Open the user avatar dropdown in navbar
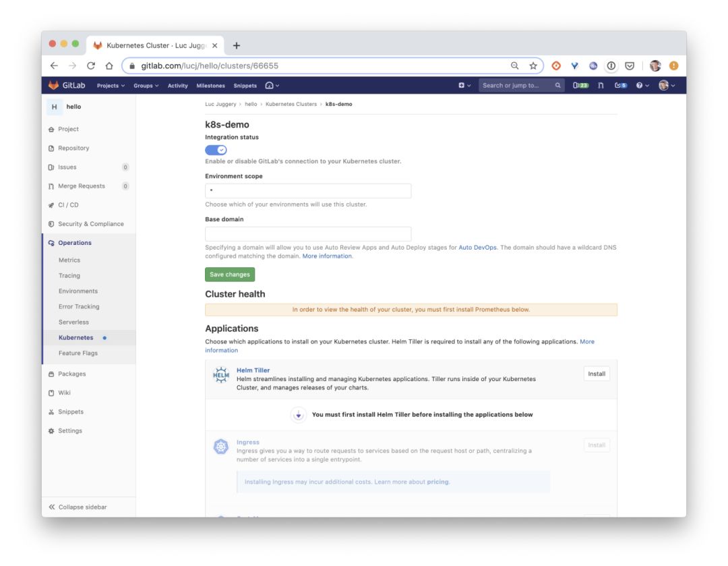728x566 pixels. [x=667, y=85]
